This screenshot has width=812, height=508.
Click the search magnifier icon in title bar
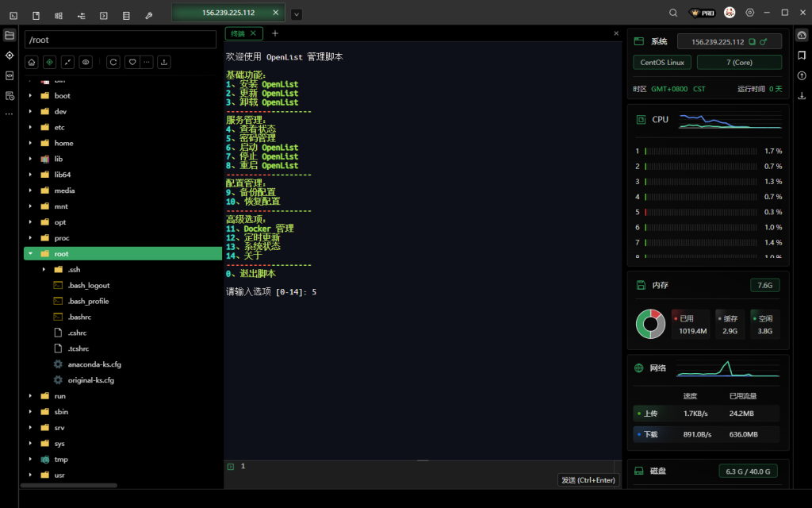pos(673,13)
